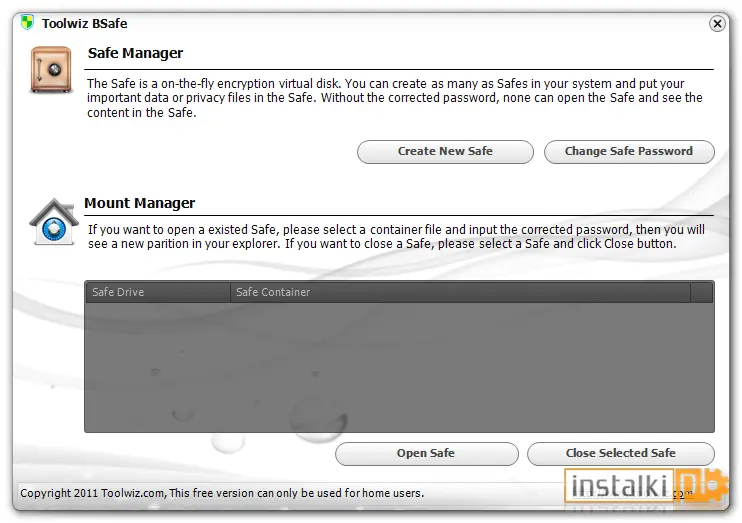Sort by Safe Drive column header
The height and width of the screenshot is (523, 742).
[x=158, y=292]
